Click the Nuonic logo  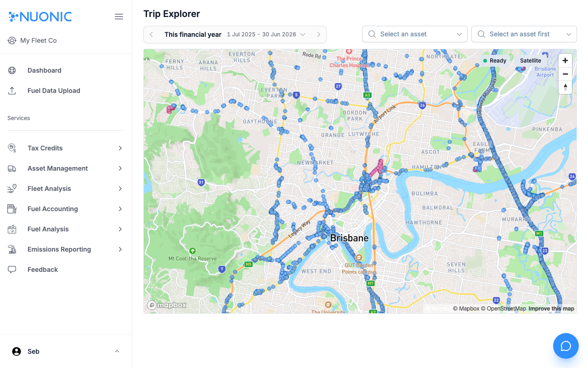click(x=40, y=17)
